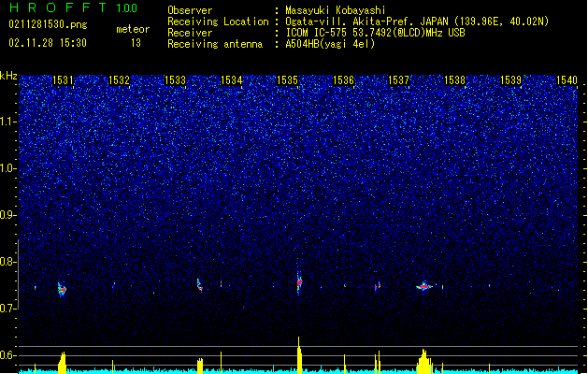The image size is (588, 374).
Task: Click the double meteor echo between 1536 and 1537
Action: (378, 286)
